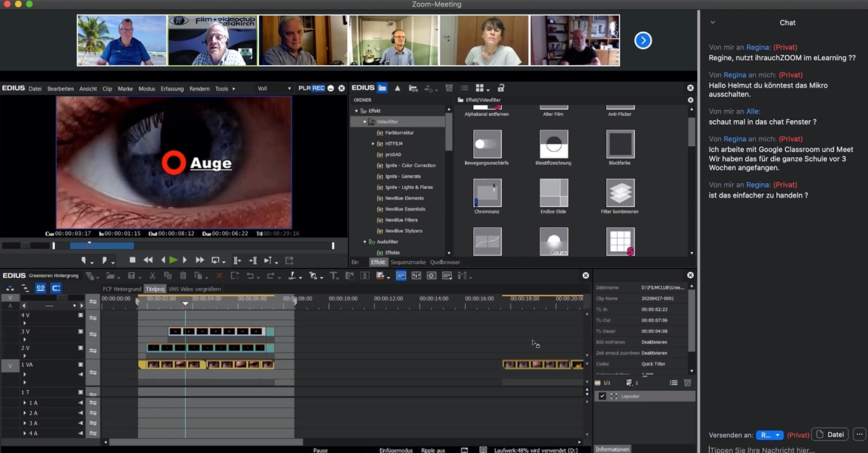Click the create title T icon
Viewport: 868px width, 453px height.
(333, 276)
